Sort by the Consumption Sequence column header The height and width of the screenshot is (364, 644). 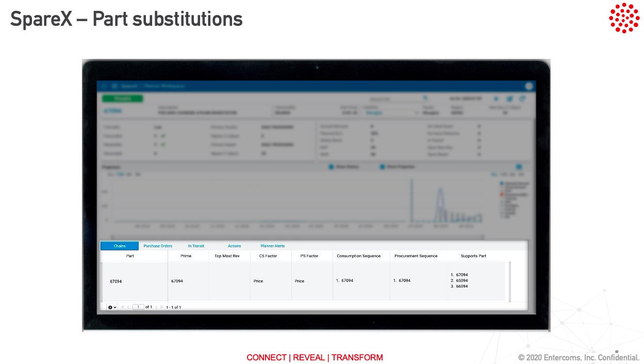(x=358, y=256)
